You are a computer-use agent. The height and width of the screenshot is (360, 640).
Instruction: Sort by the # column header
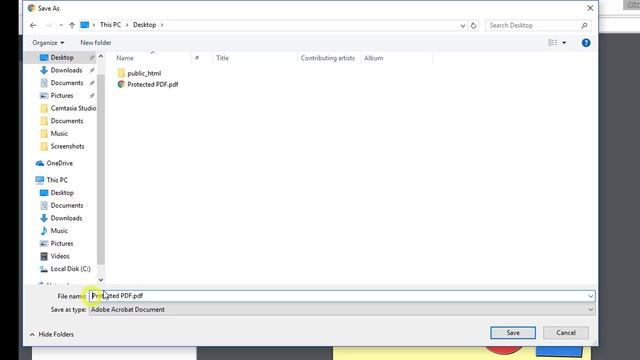(197, 58)
